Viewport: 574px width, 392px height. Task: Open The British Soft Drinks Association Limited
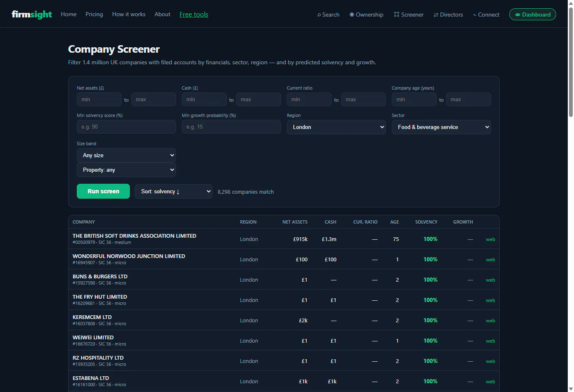click(134, 236)
